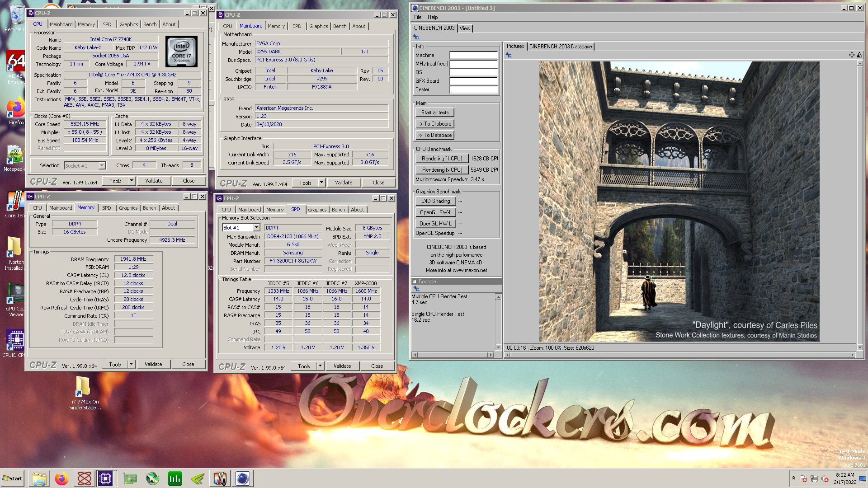Open the green graphics card taskbar icon

point(130,479)
